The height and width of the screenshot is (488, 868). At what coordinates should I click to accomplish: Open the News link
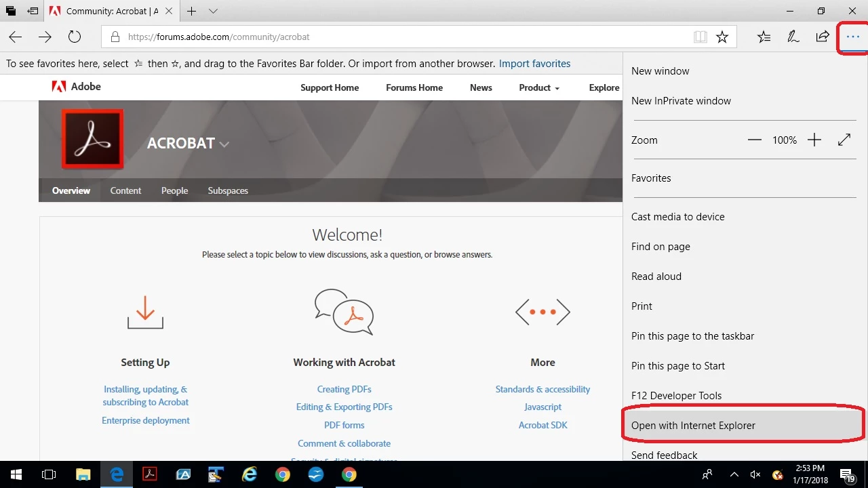[x=481, y=87]
